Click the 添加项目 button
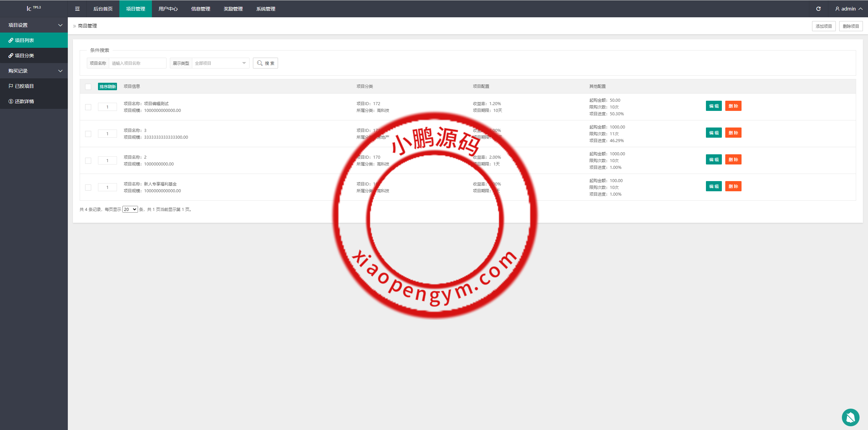 (824, 26)
